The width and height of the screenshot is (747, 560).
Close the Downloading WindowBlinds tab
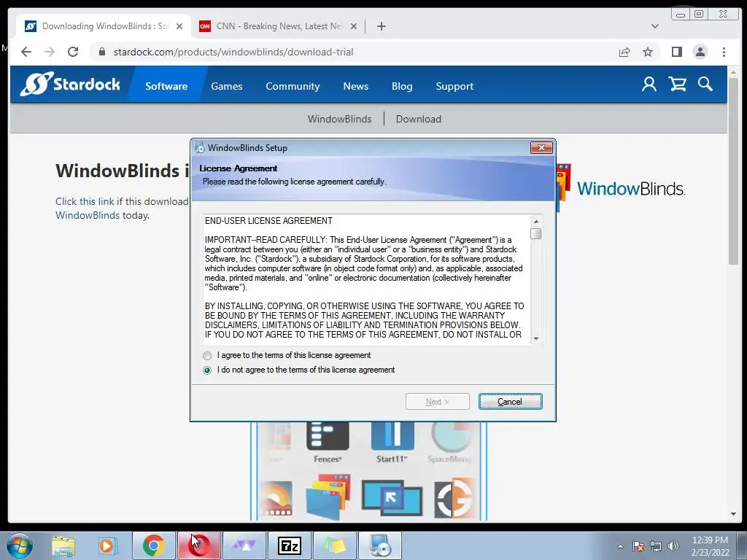179,26
